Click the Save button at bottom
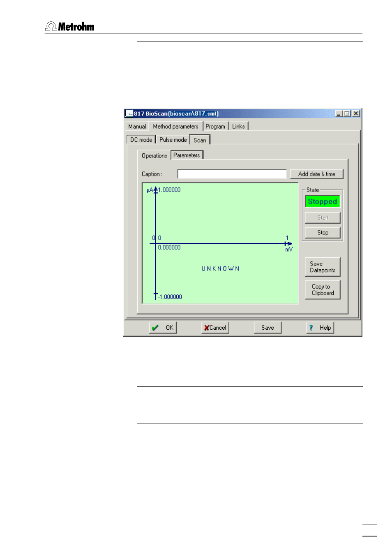 pos(267,328)
